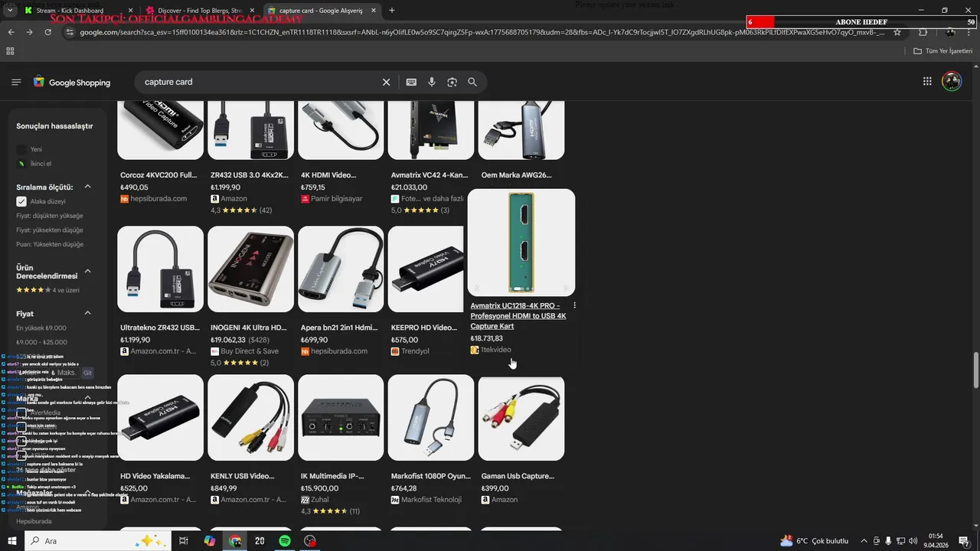Open KENLY USB Video product thumbnail
This screenshot has height=551, width=980.
[x=250, y=417]
